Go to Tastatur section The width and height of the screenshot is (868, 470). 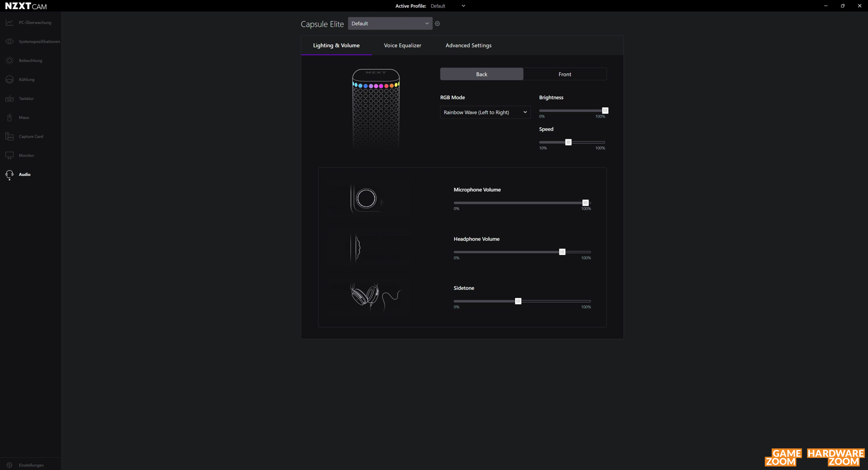click(26, 99)
